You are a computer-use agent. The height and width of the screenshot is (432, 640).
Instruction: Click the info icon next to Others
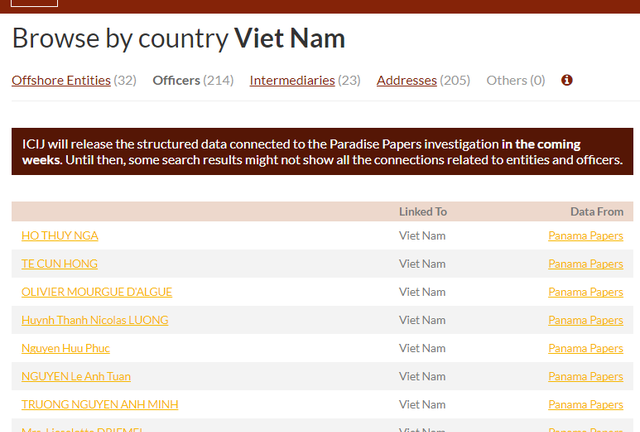(567, 80)
